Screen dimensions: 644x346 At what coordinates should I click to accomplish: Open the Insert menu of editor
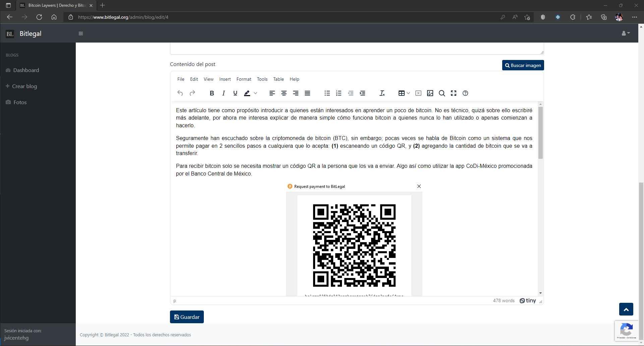tap(225, 79)
